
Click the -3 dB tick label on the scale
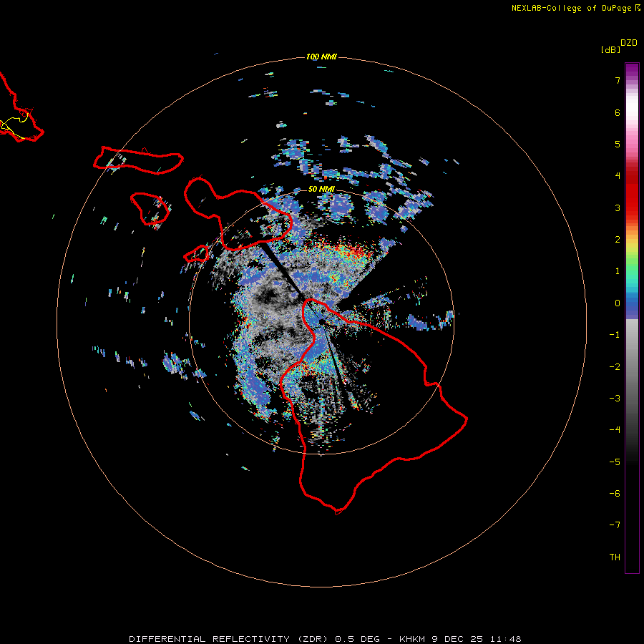pyautogui.click(x=615, y=399)
